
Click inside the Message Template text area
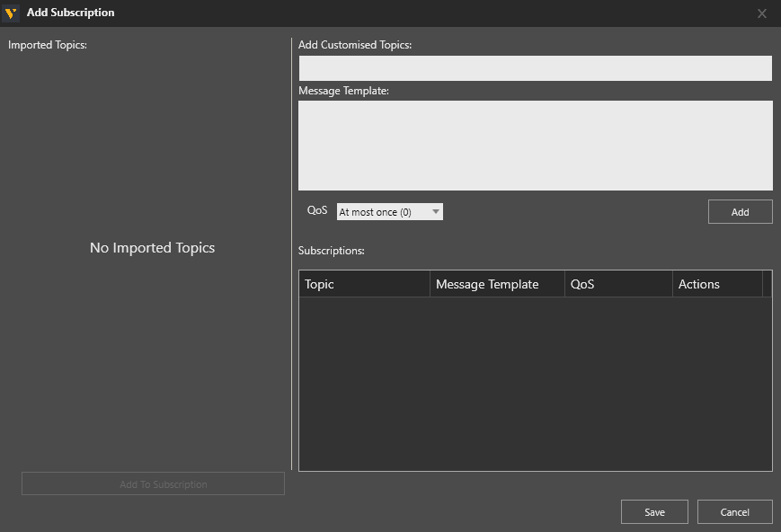(x=535, y=145)
